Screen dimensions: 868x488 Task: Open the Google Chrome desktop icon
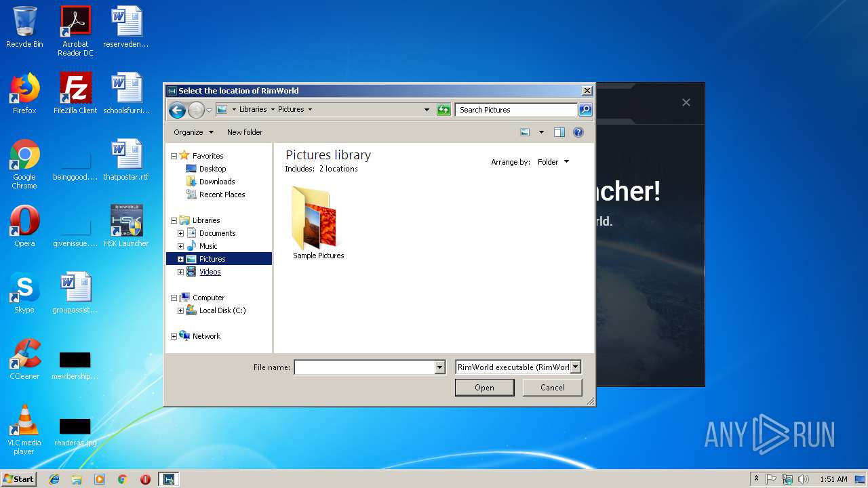[x=24, y=164]
